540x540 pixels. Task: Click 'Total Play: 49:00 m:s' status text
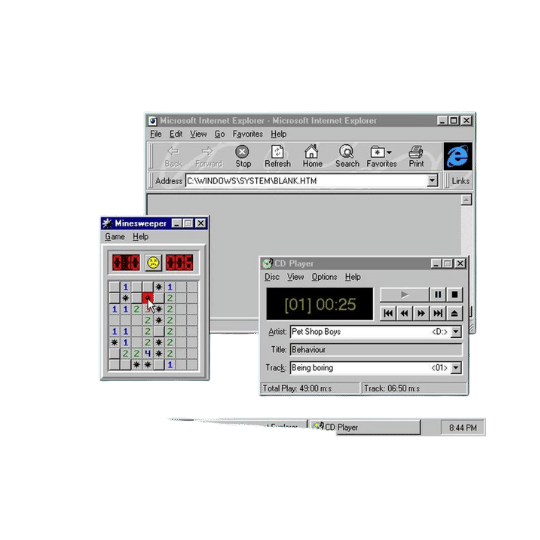point(297,388)
